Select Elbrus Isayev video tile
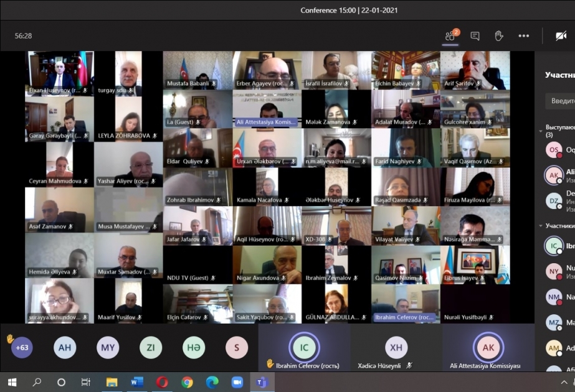 tap(475, 265)
